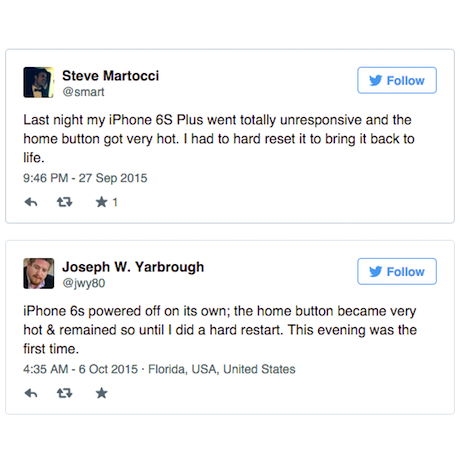Retweet Steve Martocci's iPhone 6S Plus tweet
Image resolution: width=460 pixels, height=450 pixels.
pos(64,202)
